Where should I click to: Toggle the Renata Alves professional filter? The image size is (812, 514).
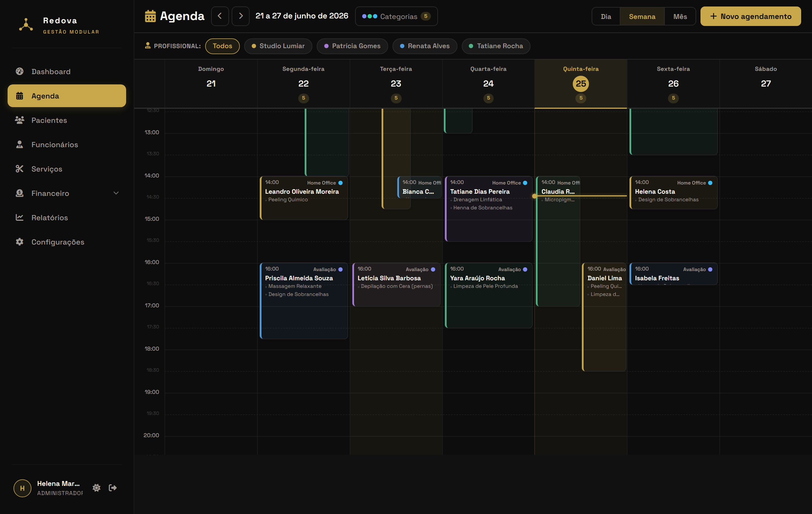click(x=425, y=46)
